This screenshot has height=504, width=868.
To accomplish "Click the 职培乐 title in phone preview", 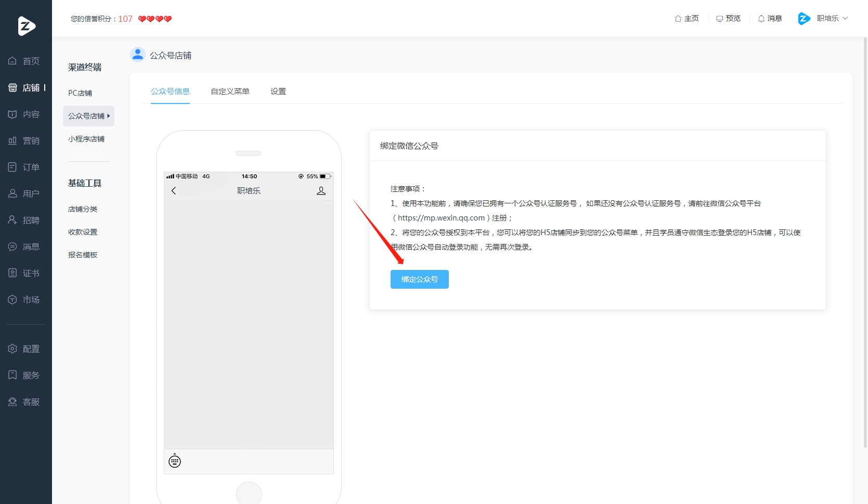I will click(x=249, y=191).
